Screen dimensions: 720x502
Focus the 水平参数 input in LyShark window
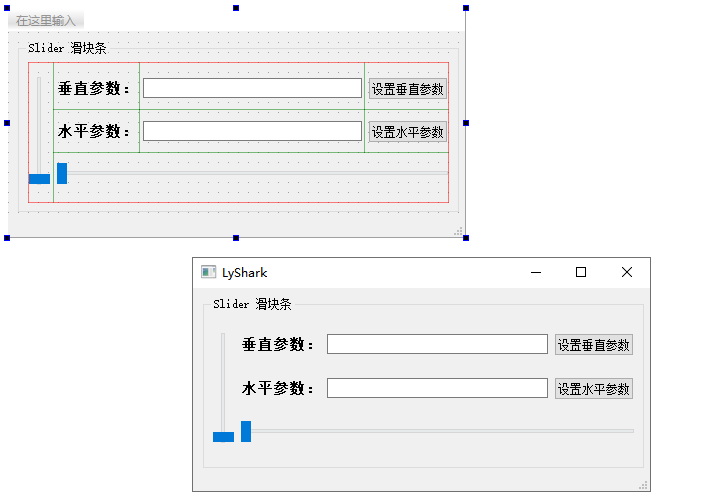[x=437, y=388]
